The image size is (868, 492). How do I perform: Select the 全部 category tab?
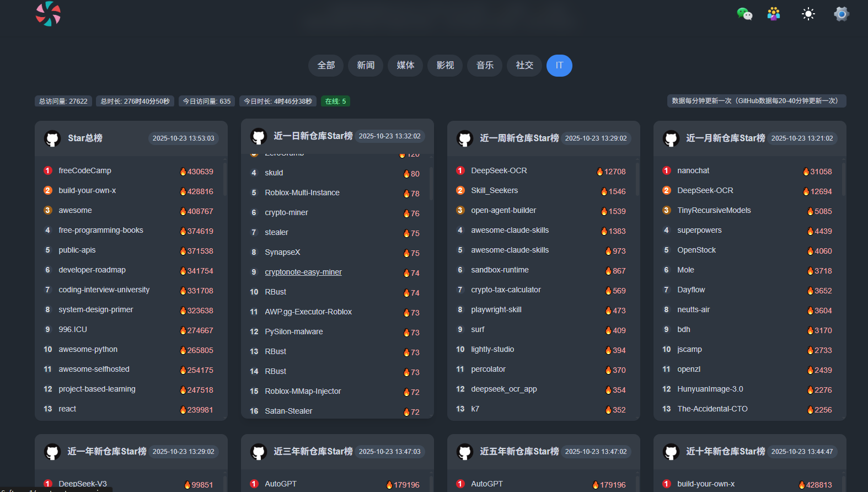pos(326,66)
